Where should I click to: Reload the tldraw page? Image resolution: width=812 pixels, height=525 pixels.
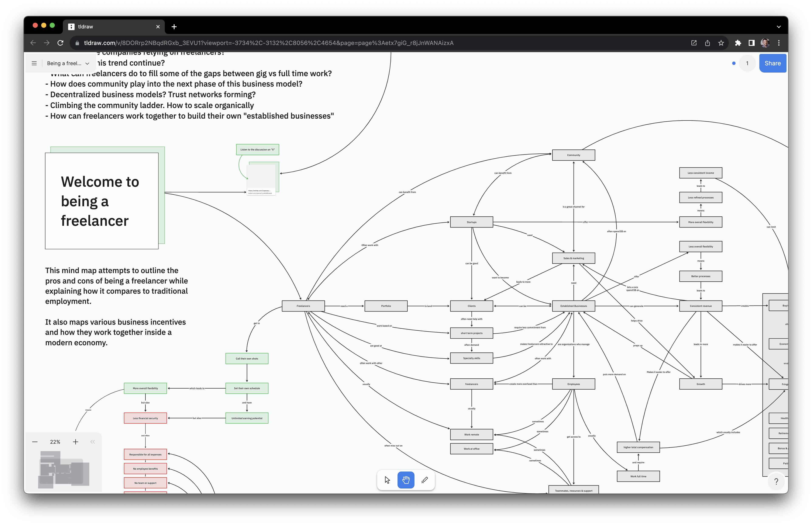61,43
